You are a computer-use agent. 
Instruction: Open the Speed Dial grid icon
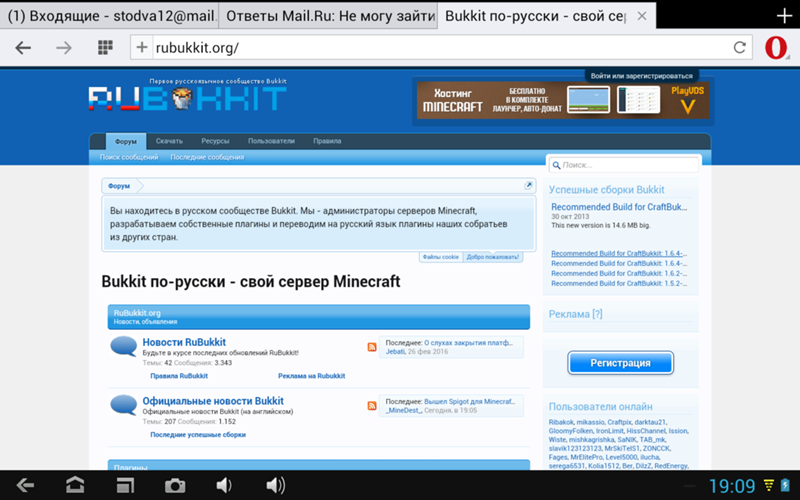tap(105, 47)
